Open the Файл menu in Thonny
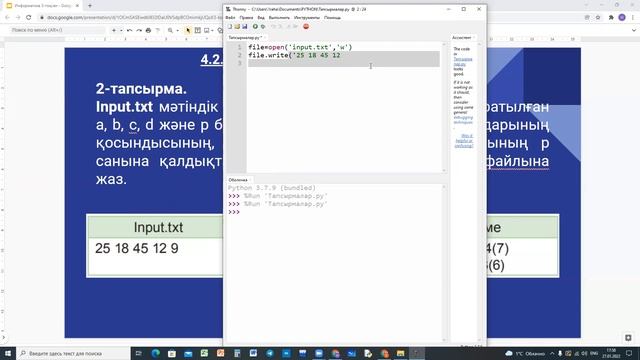This screenshot has height=360, width=640. [x=230, y=18]
